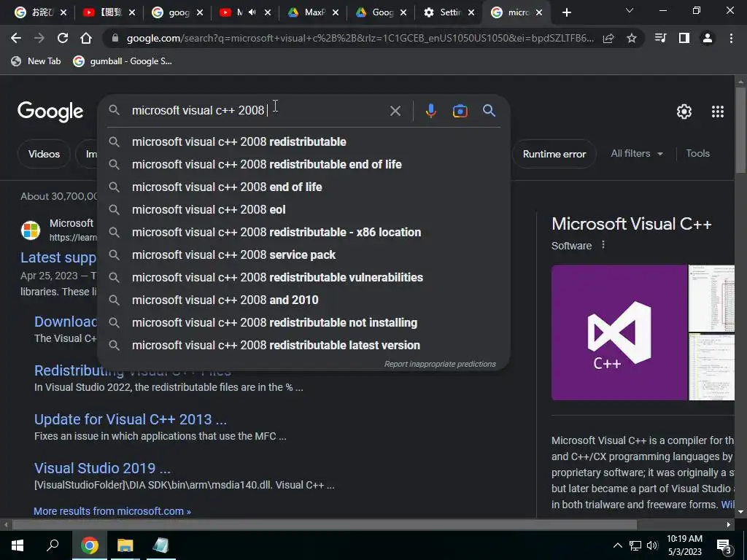Viewport: 747px width, 560px height.
Task: Click the volume icon in system tray
Action: 652,545
